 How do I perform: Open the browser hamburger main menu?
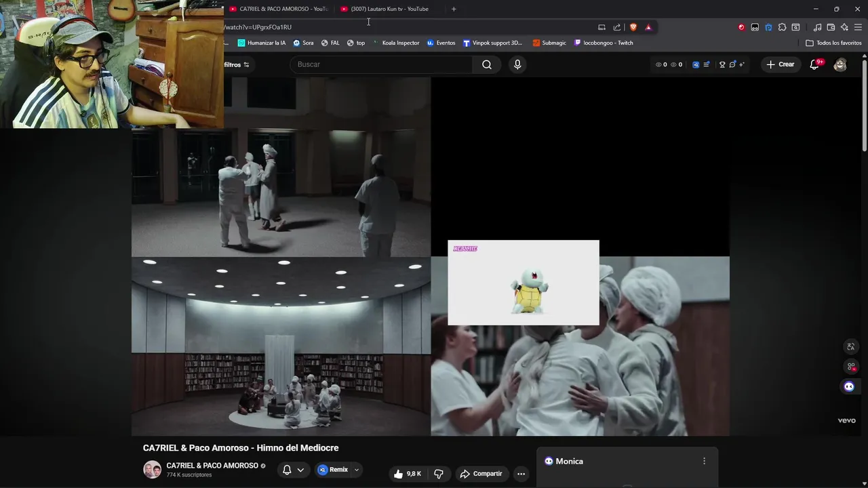(x=858, y=27)
